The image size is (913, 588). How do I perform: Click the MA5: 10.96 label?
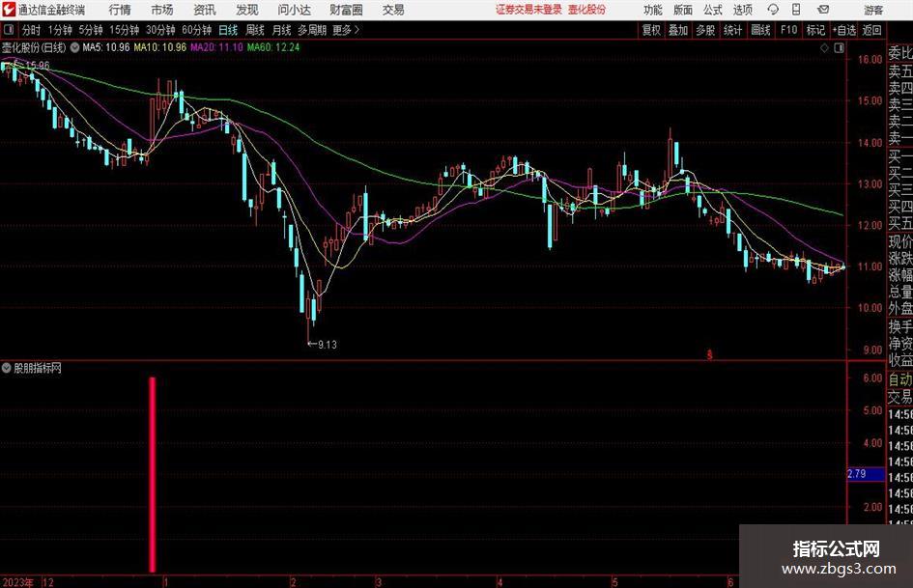tap(106, 47)
